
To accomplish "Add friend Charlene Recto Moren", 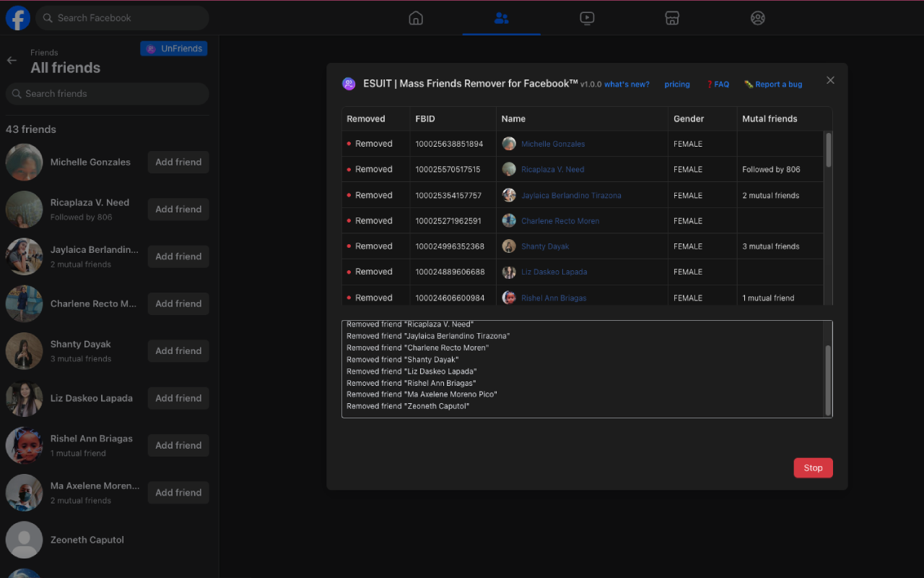I will tap(178, 303).
